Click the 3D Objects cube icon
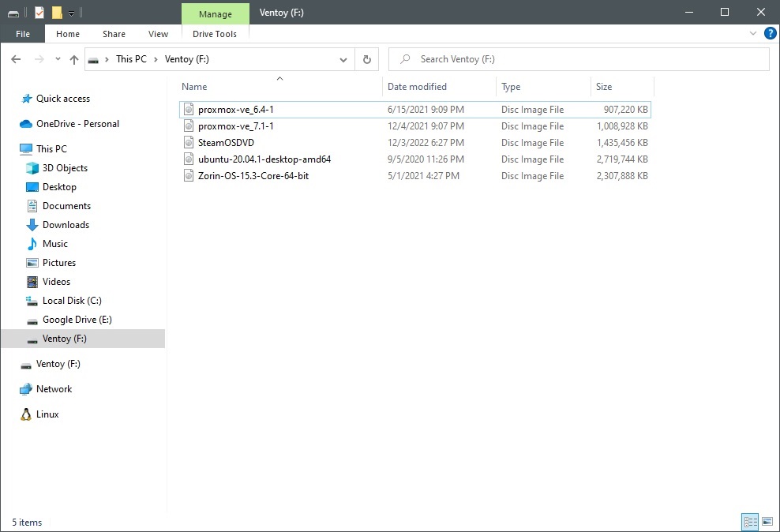The height and width of the screenshot is (532, 780). tap(32, 168)
